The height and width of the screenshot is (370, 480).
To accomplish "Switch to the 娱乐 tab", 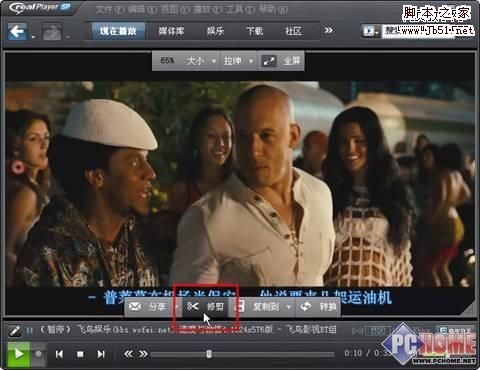I will 215,31.
